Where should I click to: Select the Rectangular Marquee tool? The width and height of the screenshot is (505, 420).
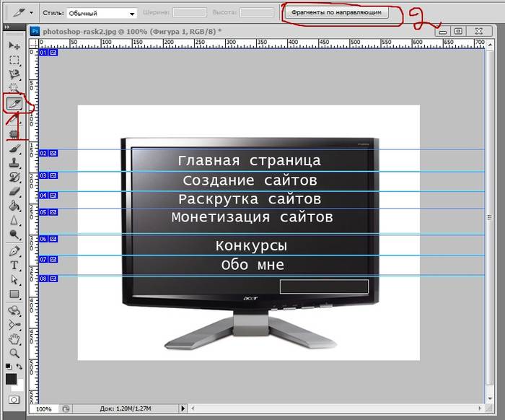(x=14, y=61)
